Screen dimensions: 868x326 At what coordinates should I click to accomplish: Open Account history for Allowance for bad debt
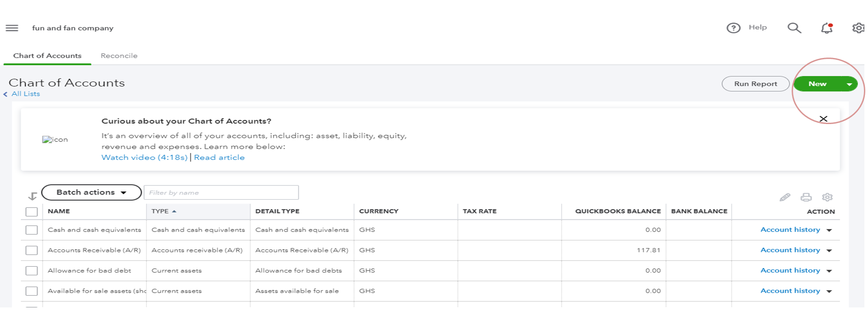click(x=790, y=271)
